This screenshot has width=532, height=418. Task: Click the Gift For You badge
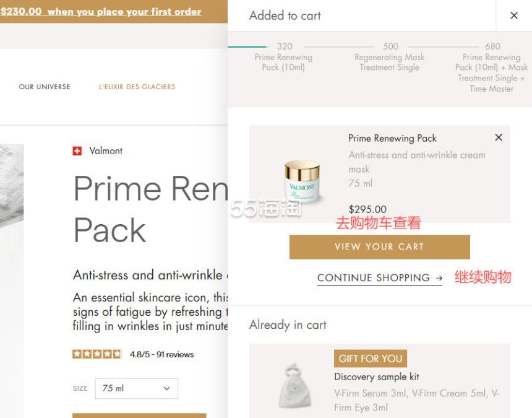click(370, 359)
